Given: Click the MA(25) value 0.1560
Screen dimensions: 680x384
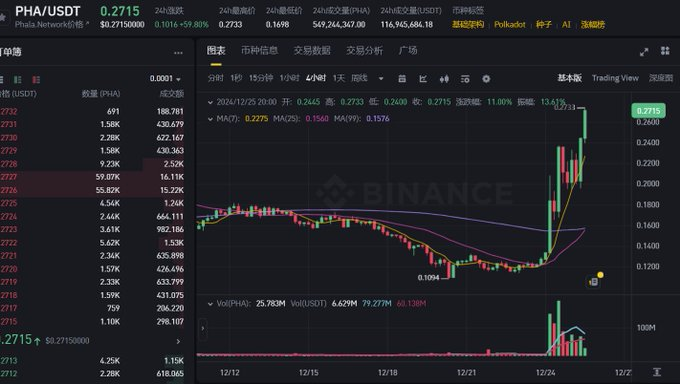Looking at the screenshot, I should pos(317,118).
